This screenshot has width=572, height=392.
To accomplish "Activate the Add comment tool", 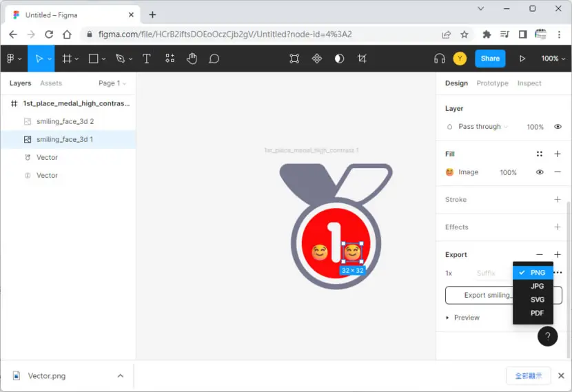I will 214,59.
